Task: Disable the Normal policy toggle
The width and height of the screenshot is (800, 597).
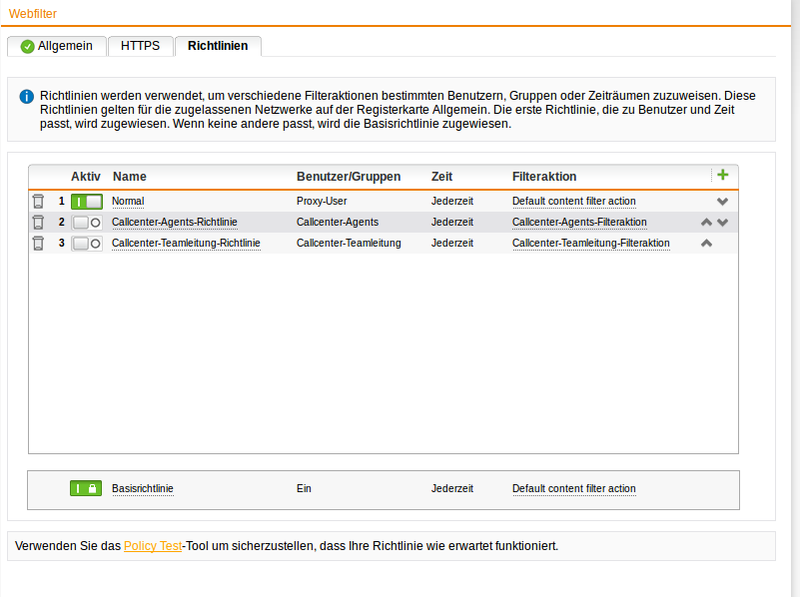Action: [x=85, y=201]
